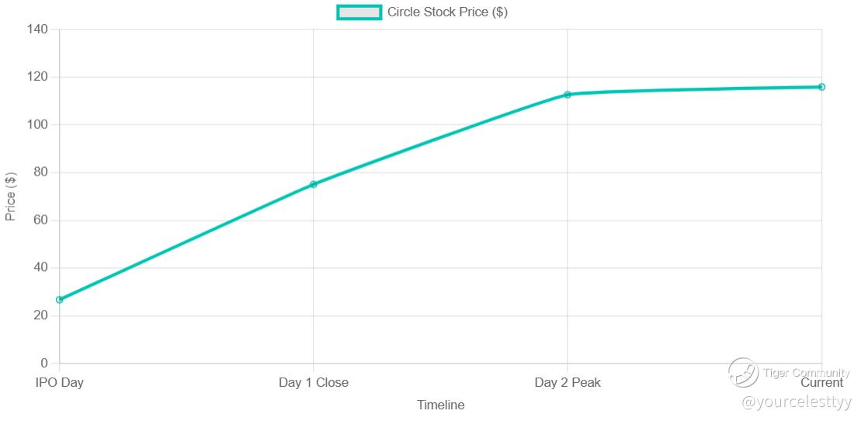Toggle the Circle Stock Price legend swatch

coord(359,12)
